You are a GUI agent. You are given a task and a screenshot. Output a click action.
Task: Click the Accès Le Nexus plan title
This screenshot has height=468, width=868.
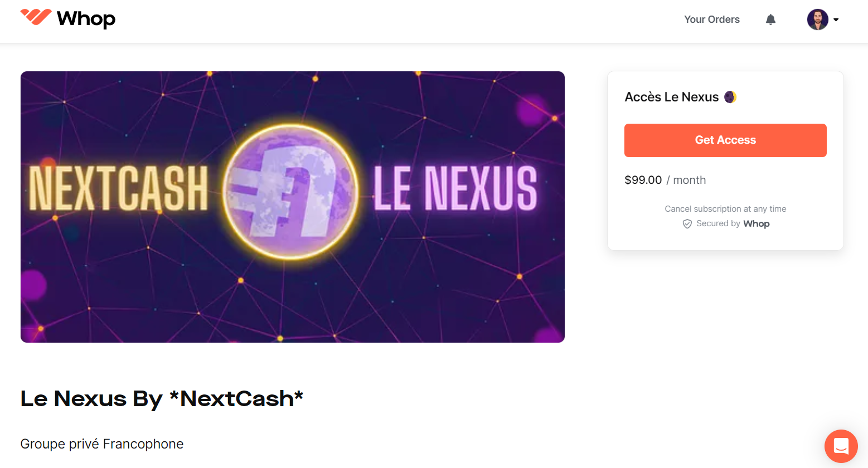point(671,97)
